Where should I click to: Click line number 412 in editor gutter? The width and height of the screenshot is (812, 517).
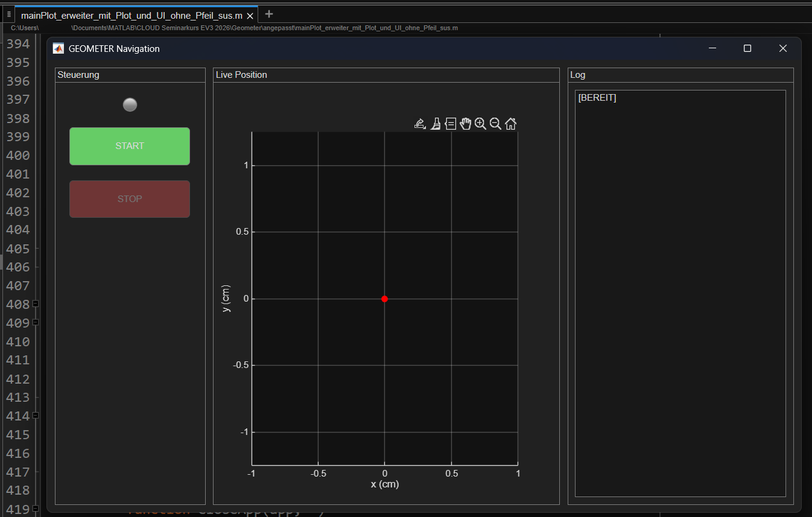point(17,379)
